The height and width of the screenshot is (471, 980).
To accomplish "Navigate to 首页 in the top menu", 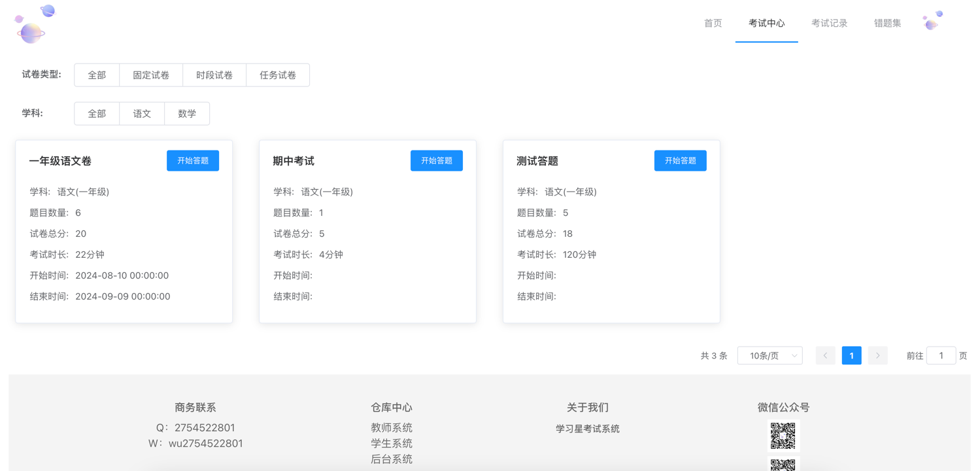I will pyautogui.click(x=712, y=22).
